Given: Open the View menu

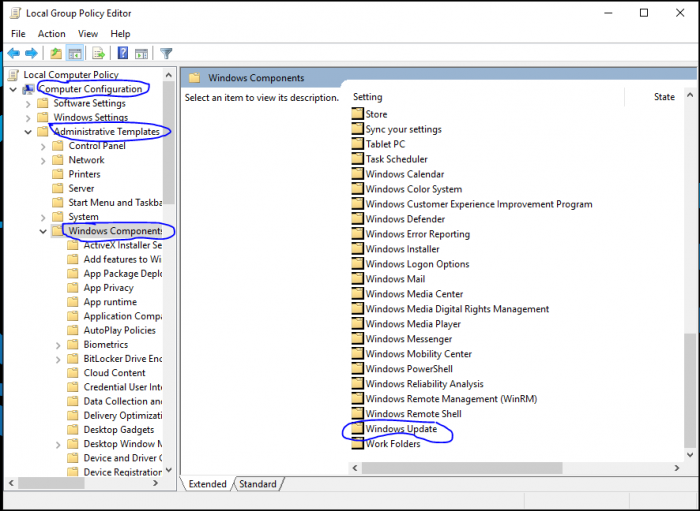Looking at the screenshot, I should 88,34.
